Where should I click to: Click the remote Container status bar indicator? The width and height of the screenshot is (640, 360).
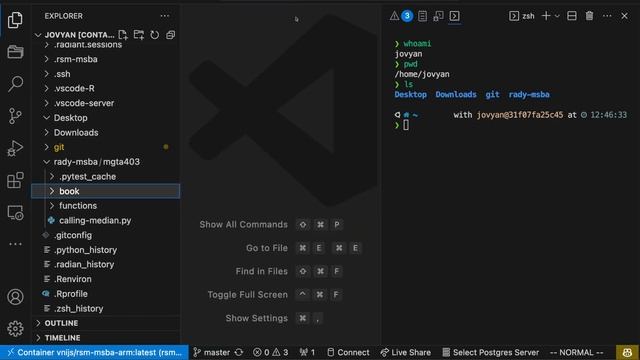click(94, 352)
